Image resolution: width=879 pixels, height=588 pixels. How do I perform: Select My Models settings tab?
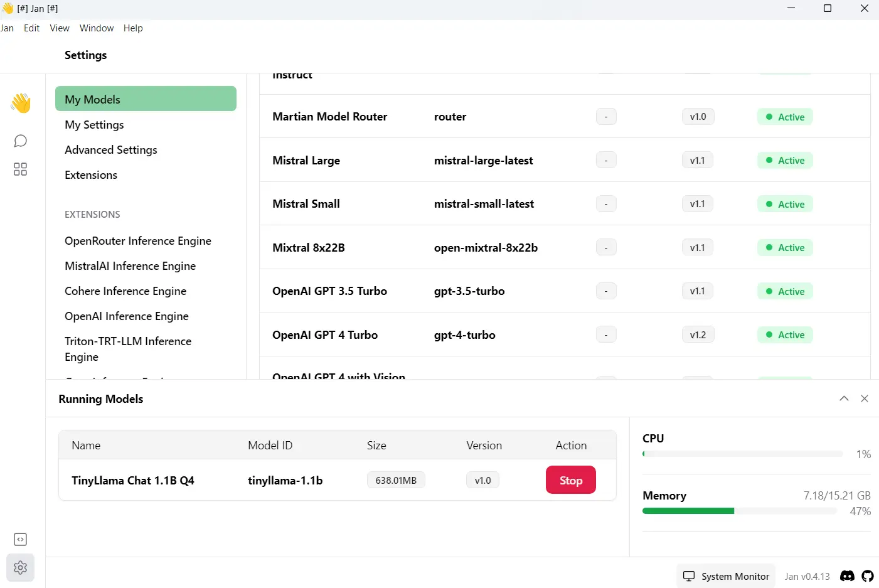[x=146, y=99]
